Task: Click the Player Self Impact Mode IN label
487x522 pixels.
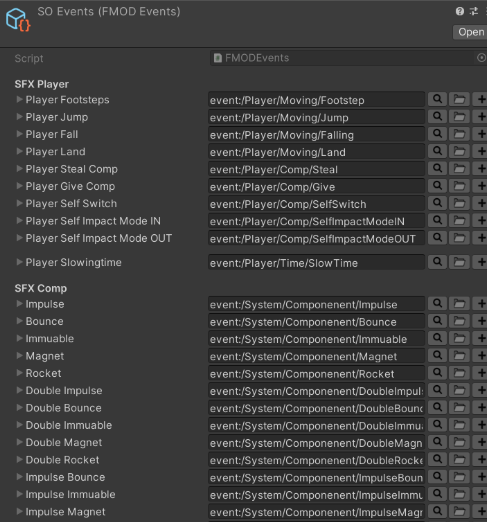Action: (93, 221)
